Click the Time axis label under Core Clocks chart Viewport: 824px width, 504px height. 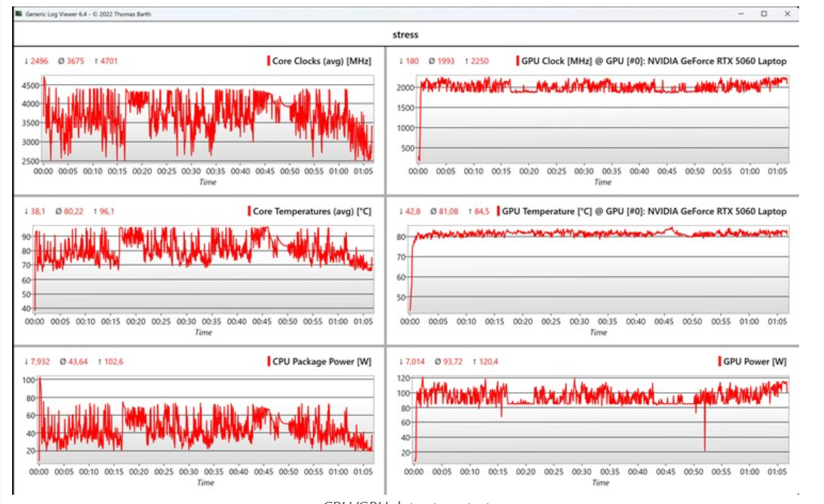208,183
